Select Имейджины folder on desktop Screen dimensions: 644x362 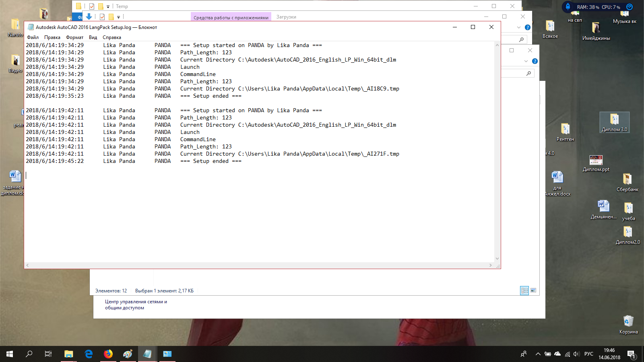tap(596, 31)
